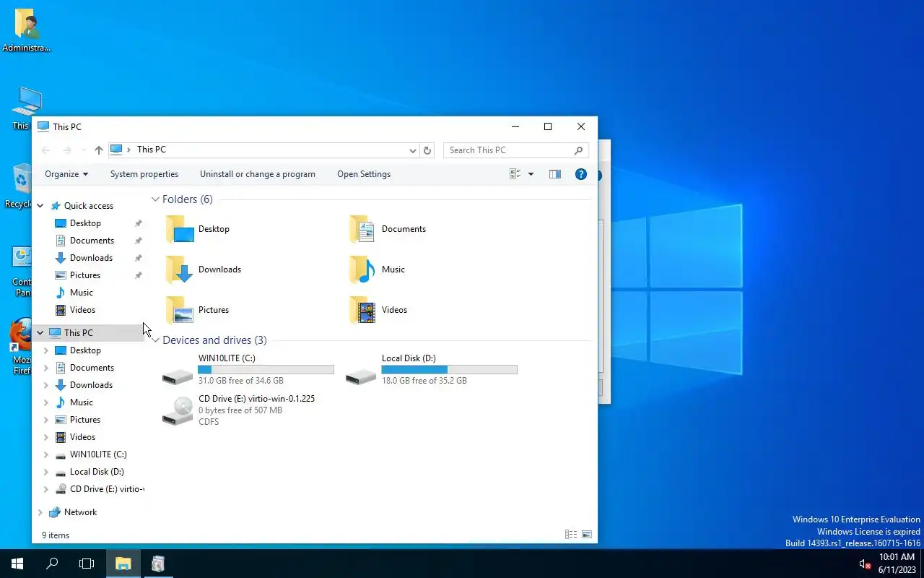Collapse the This PC tree node
Viewport: 924px width, 578px height.
coord(40,333)
